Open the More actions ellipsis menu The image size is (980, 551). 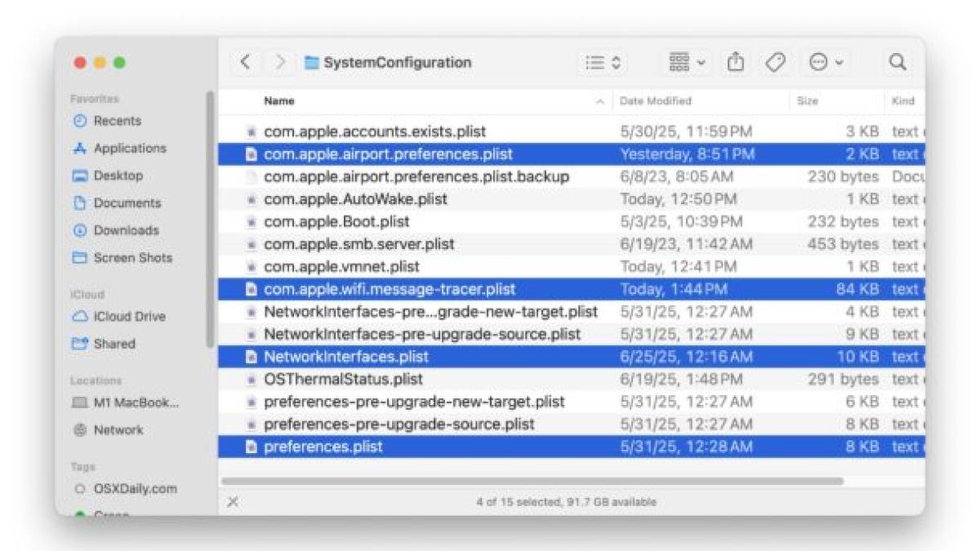pyautogui.click(x=826, y=62)
